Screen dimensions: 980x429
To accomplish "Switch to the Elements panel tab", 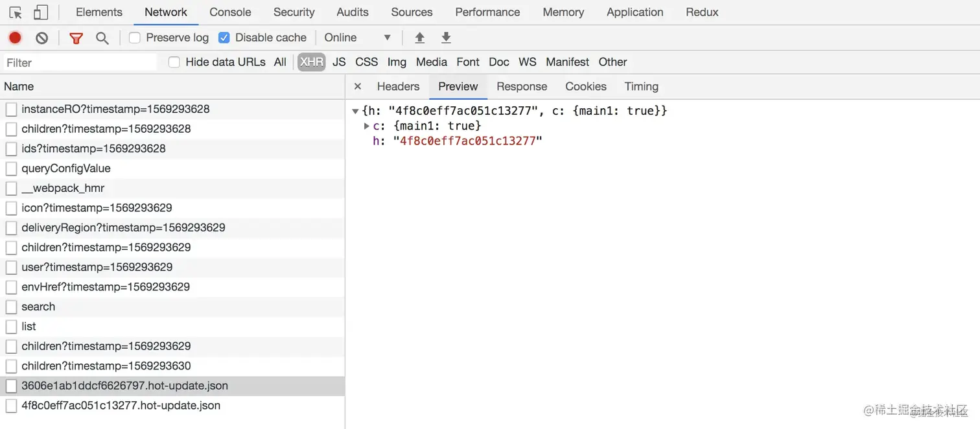I will click(x=99, y=12).
